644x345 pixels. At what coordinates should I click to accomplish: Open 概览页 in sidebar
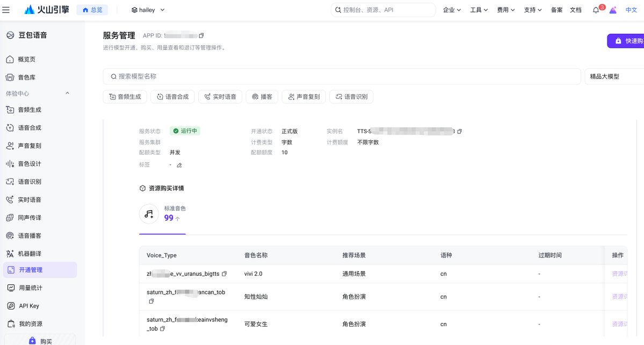click(39, 59)
